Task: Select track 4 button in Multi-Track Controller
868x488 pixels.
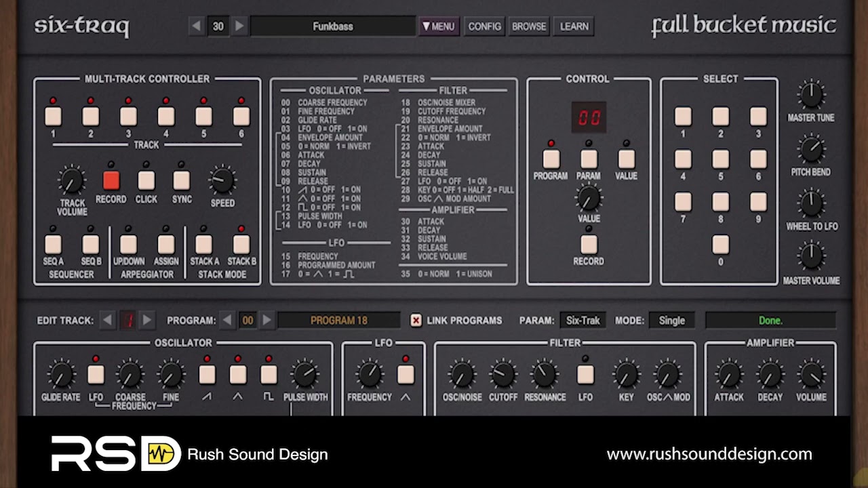Action: coord(166,116)
